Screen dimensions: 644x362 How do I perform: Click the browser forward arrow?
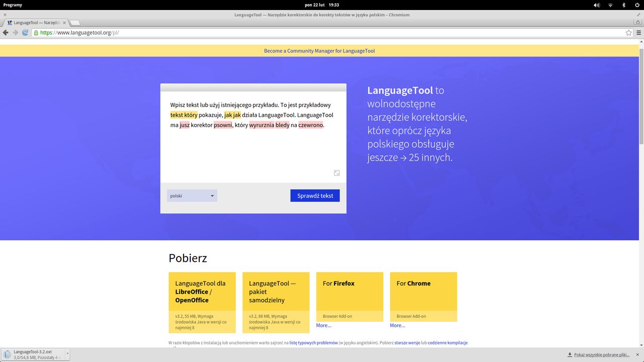[x=15, y=33]
